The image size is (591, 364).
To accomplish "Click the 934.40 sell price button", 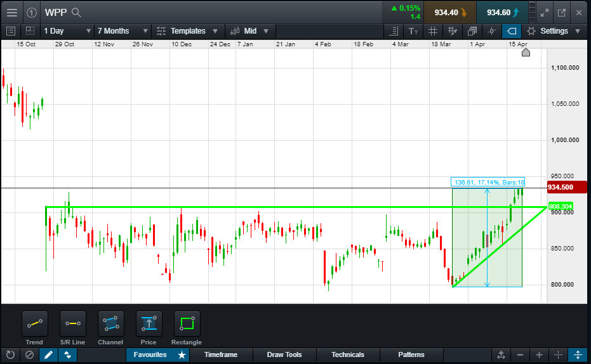I will click(450, 13).
